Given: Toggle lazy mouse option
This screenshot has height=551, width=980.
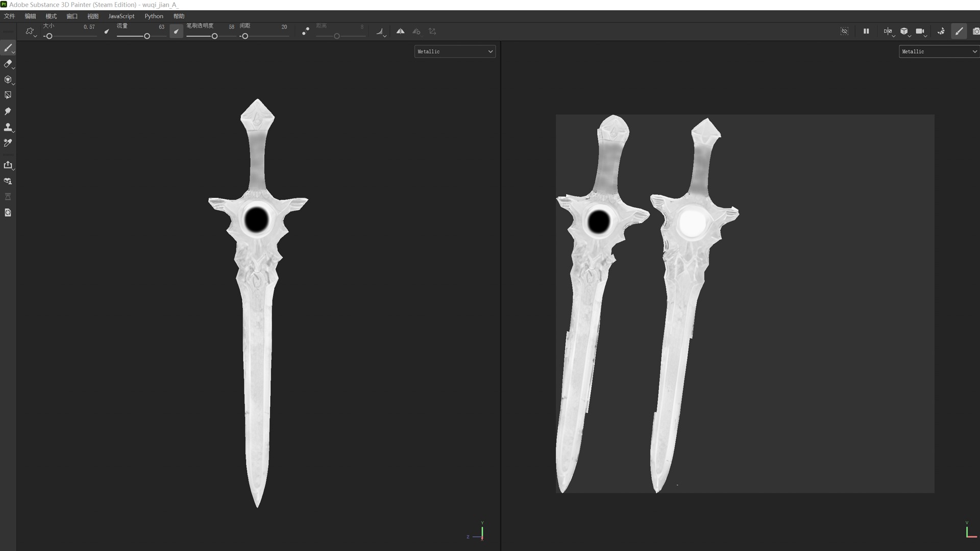Looking at the screenshot, I should (305, 31).
